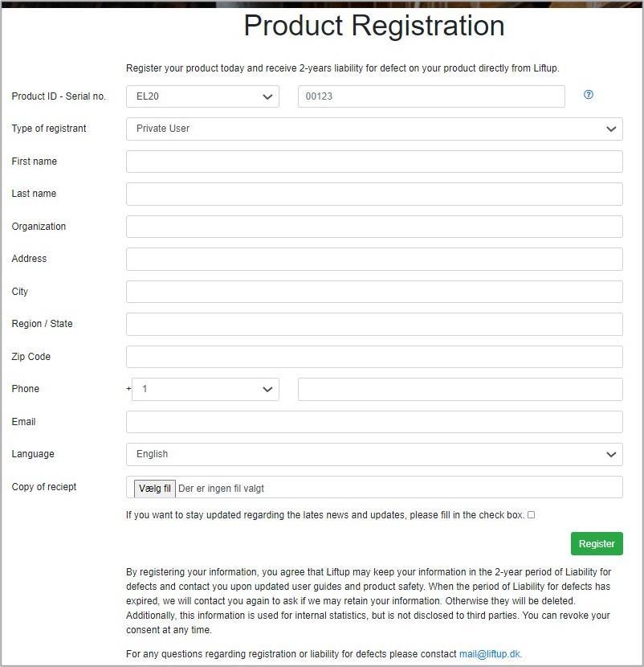
Task: Select the Region / State field
Action: pyautogui.click(x=374, y=324)
